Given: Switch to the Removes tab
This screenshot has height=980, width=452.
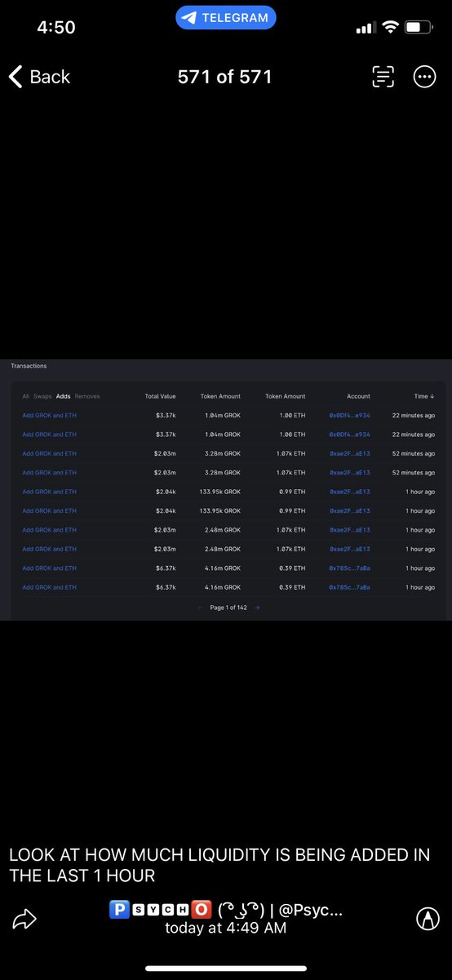Looking at the screenshot, I should pyautogui.click(x=87, y=396).
